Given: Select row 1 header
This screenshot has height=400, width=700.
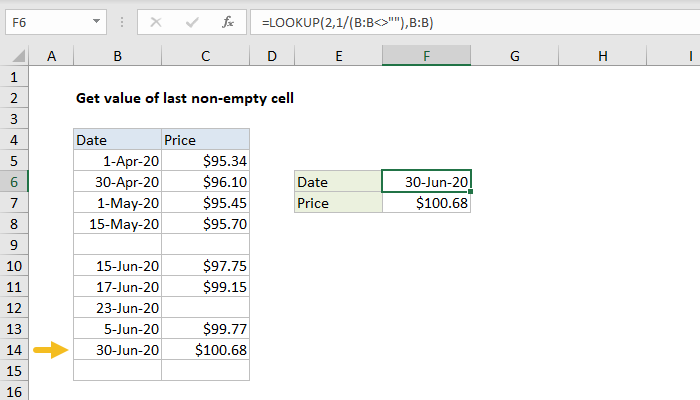Looking at the screenshot, I should [14, 77].
